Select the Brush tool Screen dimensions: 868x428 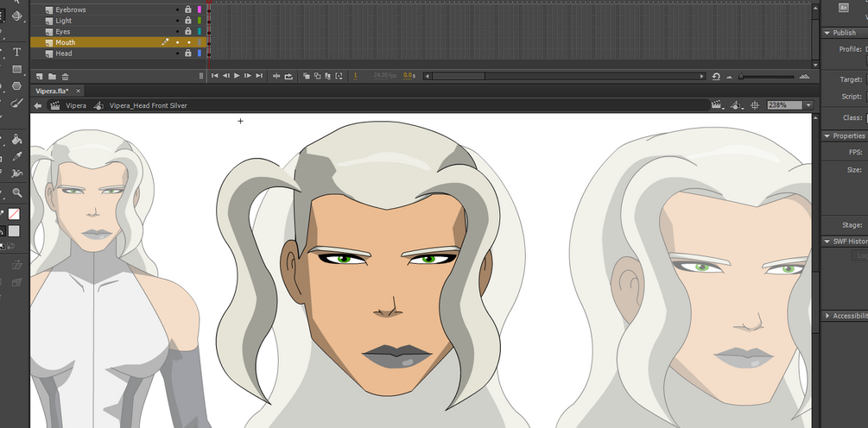click(x=17, y=103)
